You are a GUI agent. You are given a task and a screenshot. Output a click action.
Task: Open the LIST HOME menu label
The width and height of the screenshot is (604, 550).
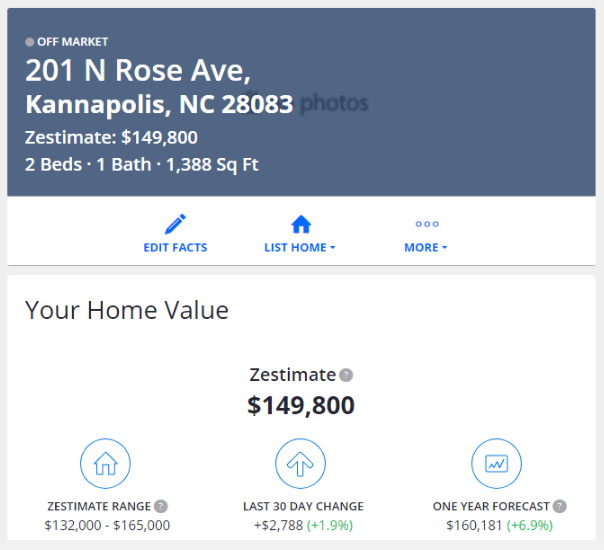(295, 247)
